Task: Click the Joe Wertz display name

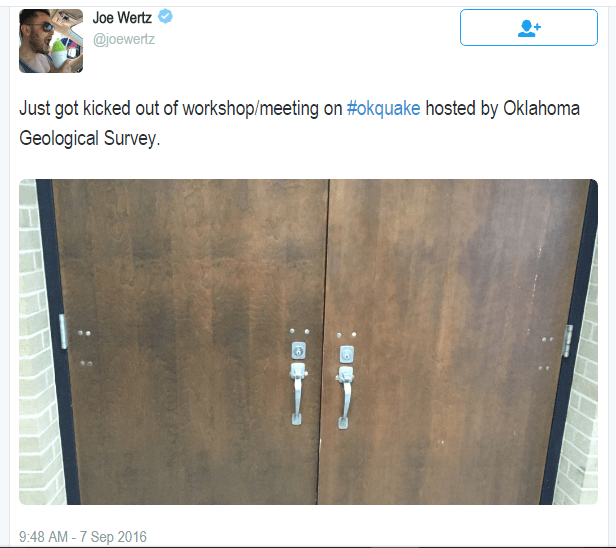Action: (122, 18)
